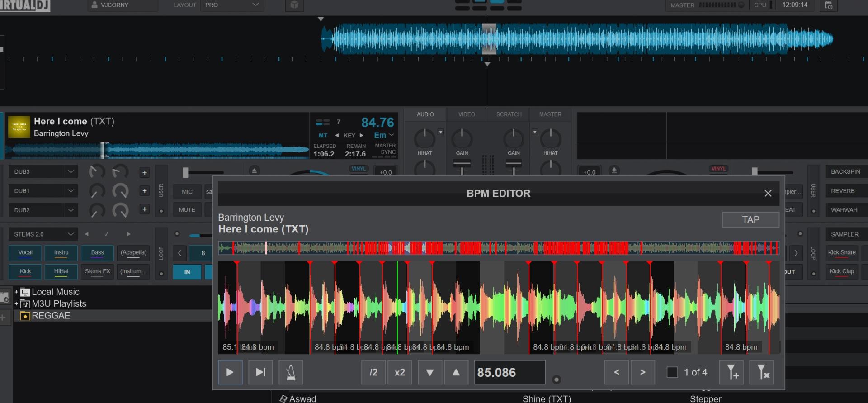Toggle the (Instrum... pad
This screenshot has height=403, width=868.
coord(133,272)
